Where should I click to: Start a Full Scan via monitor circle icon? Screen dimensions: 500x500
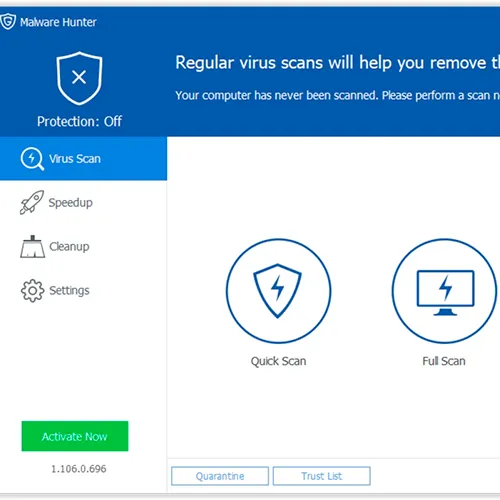click(444, 291)
